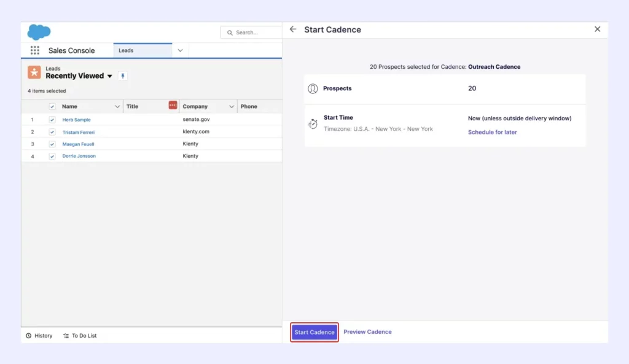This screenshot has height=364, width=629.
Task: Click the Prospects count value 20
Action: coord(472,88)
